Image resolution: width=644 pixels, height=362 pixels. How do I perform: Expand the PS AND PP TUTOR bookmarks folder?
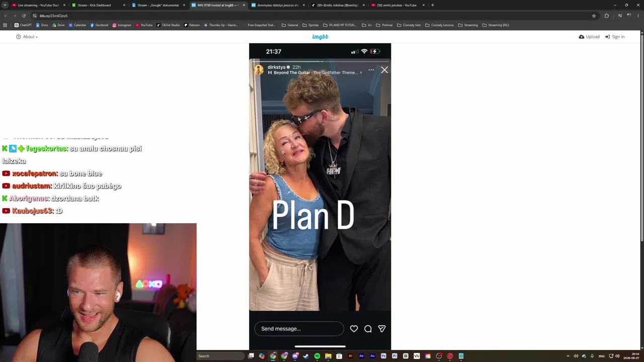(x=340, y=25)
